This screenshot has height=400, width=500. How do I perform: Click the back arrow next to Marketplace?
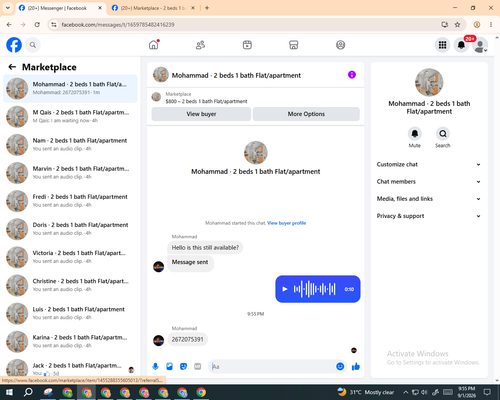tap(12, 67)
